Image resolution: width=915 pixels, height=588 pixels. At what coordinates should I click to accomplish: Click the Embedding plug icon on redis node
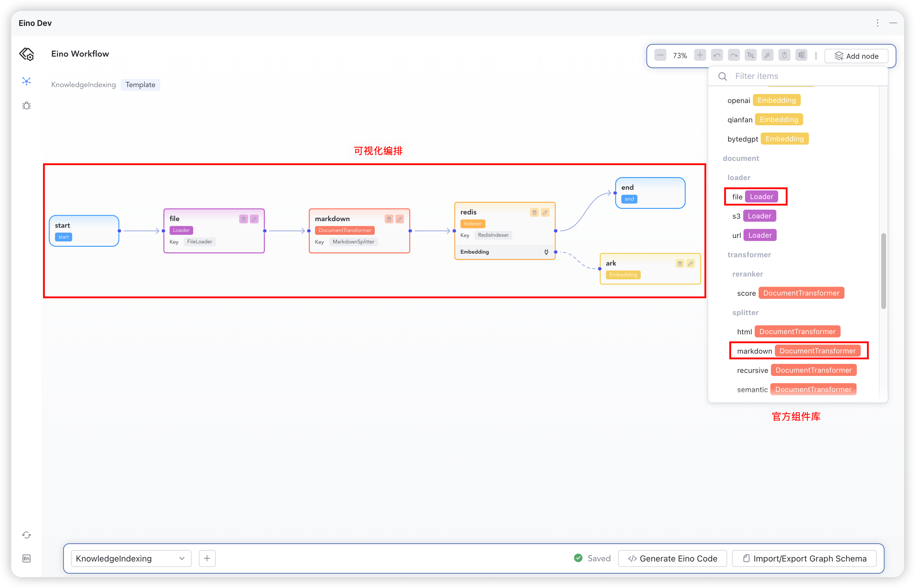[x=546, y=252]
